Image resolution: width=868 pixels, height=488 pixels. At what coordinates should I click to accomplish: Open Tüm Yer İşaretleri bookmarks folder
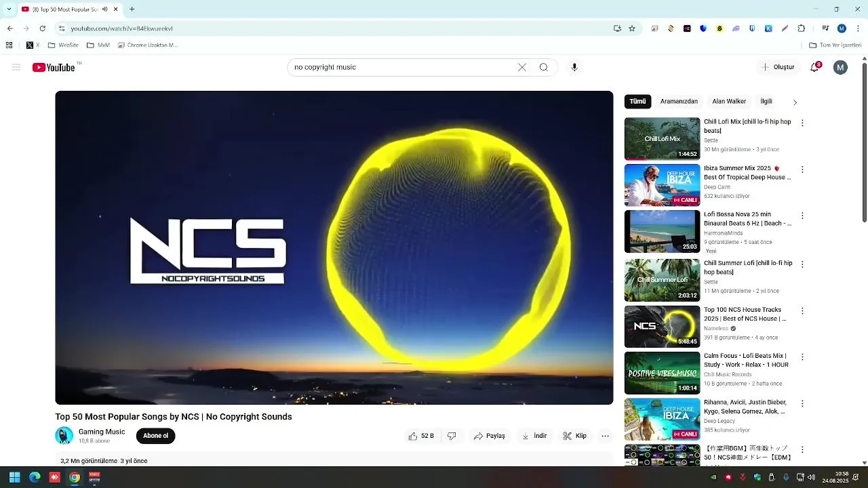click(x=835, y=45)
